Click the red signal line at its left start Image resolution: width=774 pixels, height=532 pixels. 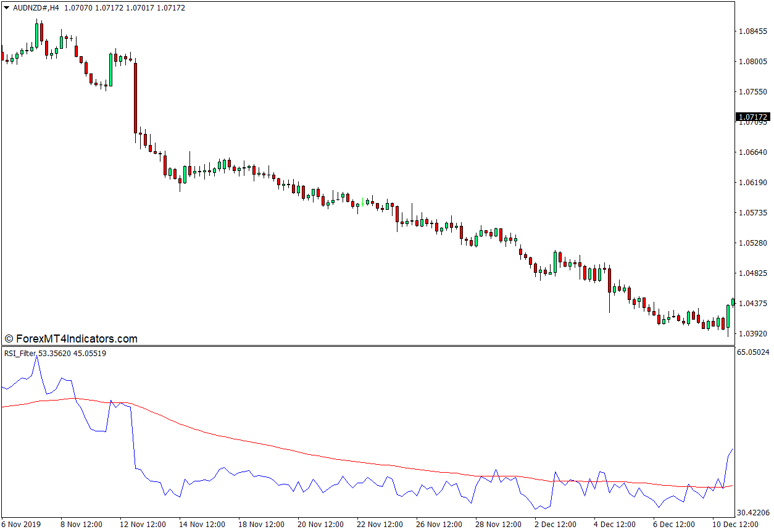(4, 406)
